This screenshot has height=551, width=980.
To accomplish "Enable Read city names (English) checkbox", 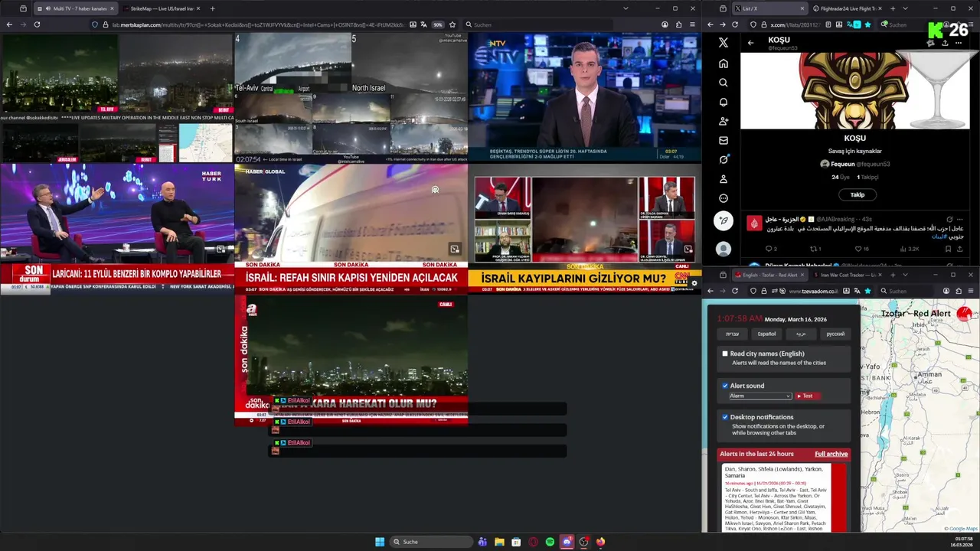I will pyautogui.click(x=725, y=354).
